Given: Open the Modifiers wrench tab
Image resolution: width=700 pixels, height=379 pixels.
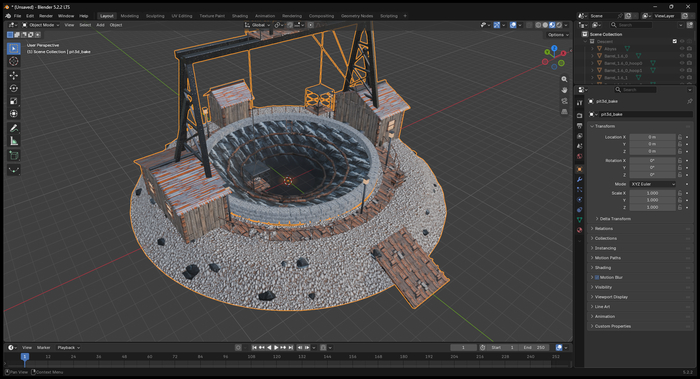Looking at the screenshot, I should [579, 179].
